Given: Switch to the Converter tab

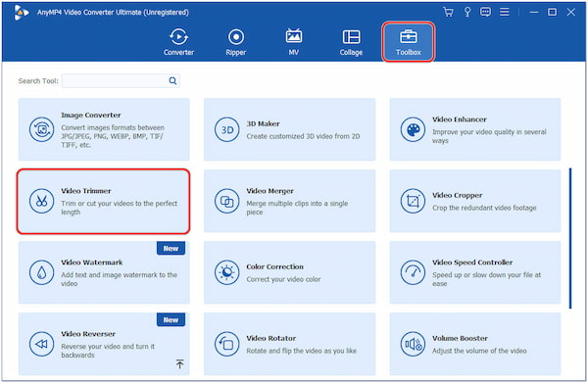Looking at the screenshot, I should coord(178,42).
